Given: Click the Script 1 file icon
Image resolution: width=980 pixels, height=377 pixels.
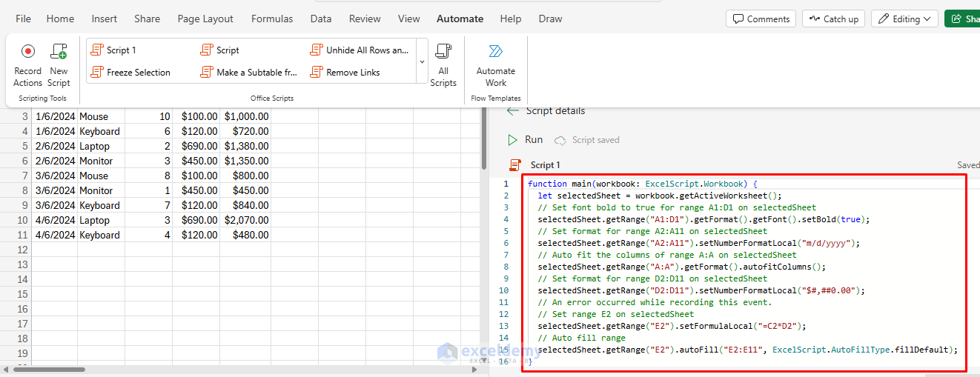Looking at the screenshot, I should click(515, 165).
